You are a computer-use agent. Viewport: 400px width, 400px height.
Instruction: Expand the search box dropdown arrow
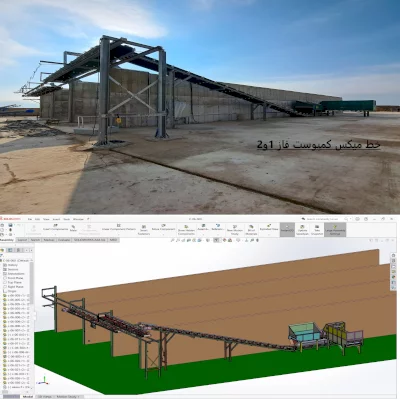click(350, 219)
